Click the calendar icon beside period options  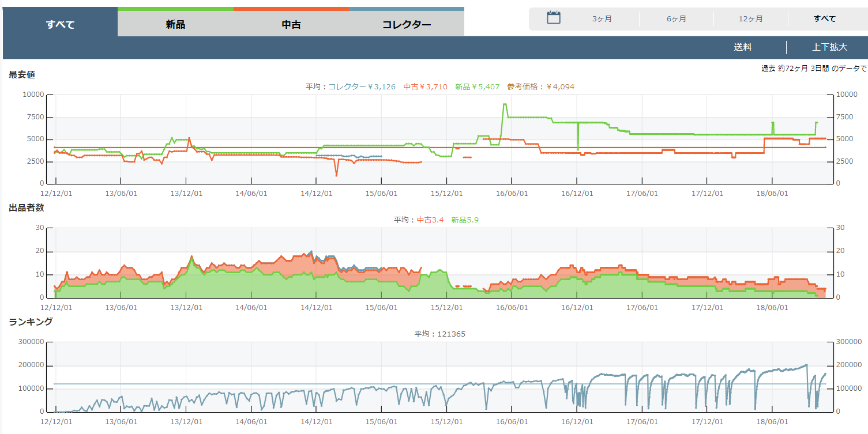click(x=553, y=18)
